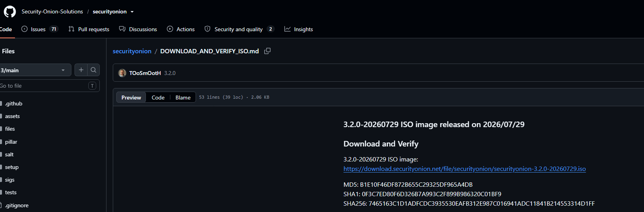
Task: Click the search files magnifier icon
Action: 93,70
